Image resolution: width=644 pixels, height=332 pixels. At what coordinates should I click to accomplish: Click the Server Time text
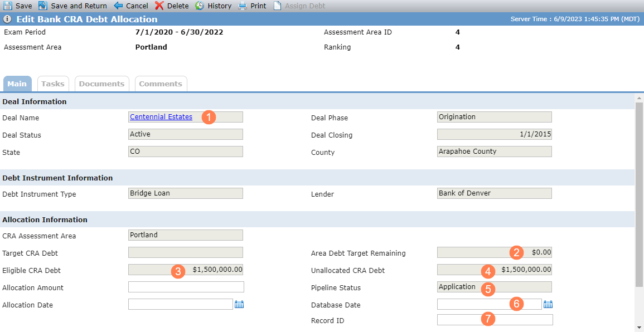[575, 19]
